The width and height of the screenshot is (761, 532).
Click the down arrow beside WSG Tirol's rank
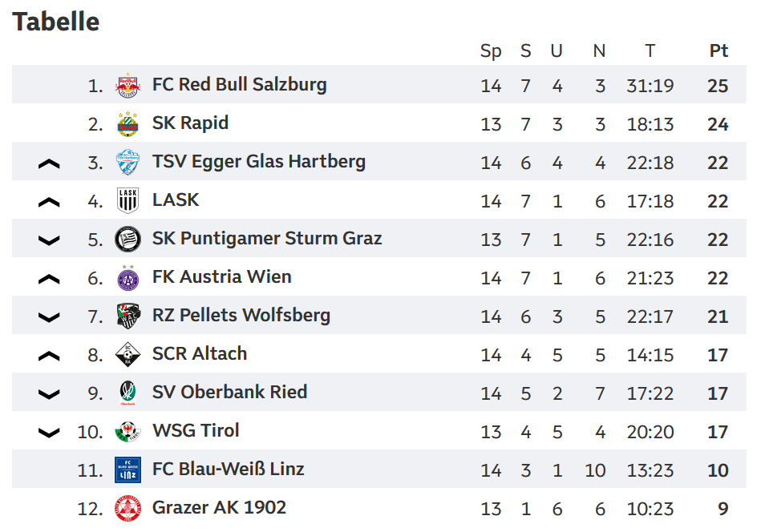coord(49,433)
